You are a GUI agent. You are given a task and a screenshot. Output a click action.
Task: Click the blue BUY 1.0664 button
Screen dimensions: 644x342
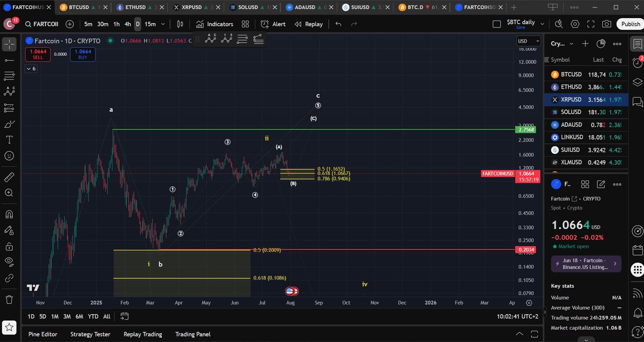[82, 54]
